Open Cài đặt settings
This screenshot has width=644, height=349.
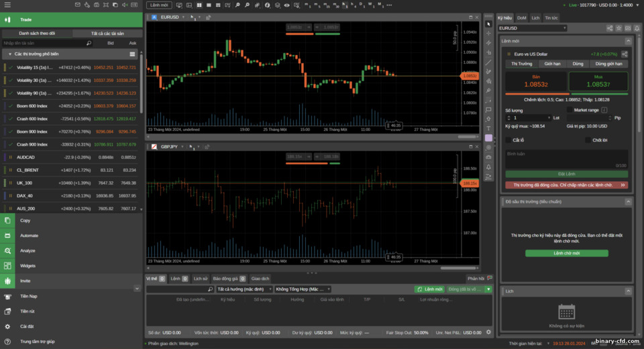(71, 326)
